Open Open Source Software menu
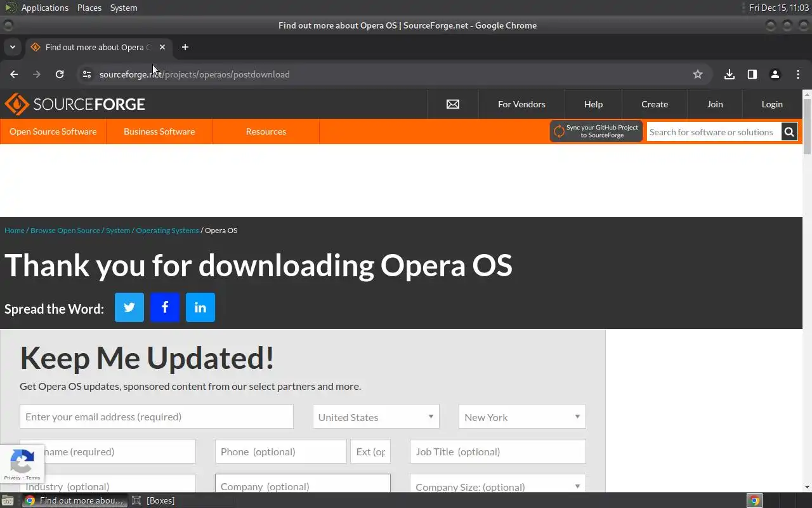Viewport: 812px width, 508px height. 53,131
